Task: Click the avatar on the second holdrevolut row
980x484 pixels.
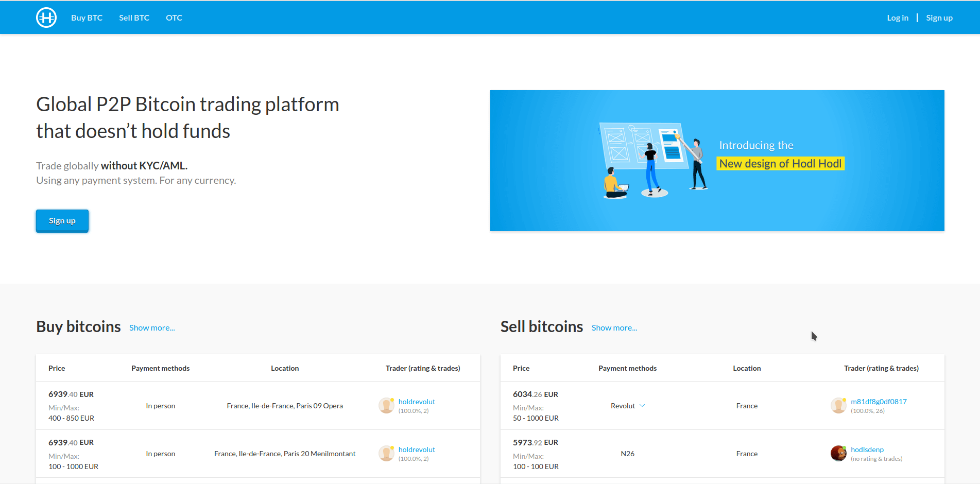Action: click(386, 453)
